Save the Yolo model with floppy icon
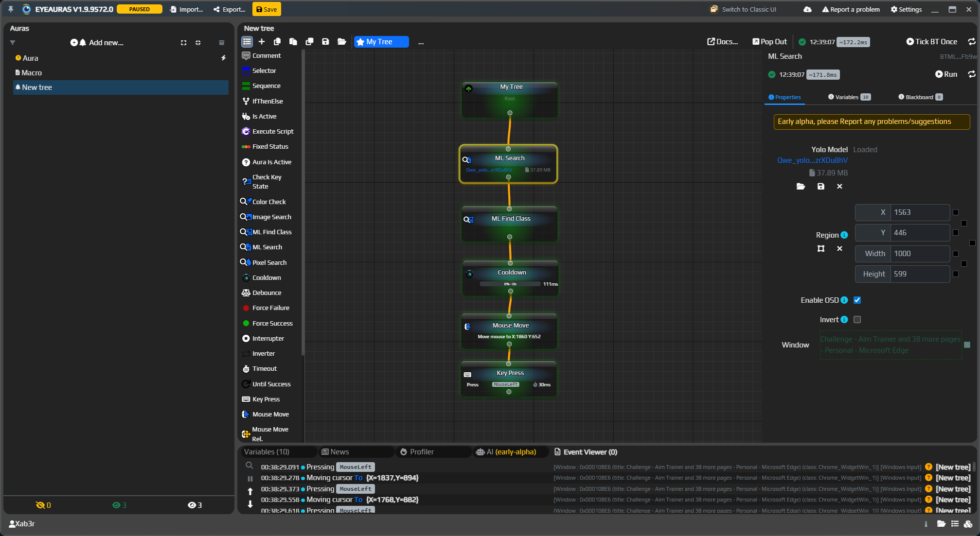The height and width of the screenshot is (536, 980). pos(821,187)
